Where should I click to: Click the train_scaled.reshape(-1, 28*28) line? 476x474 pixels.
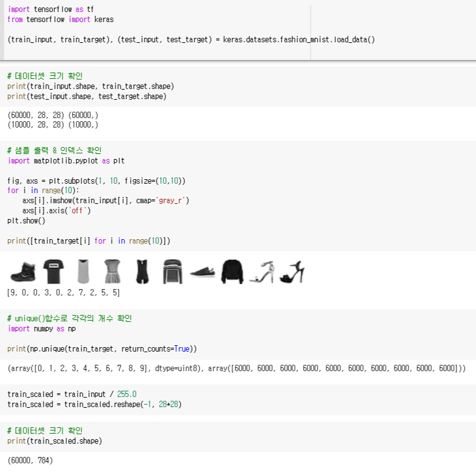click(95, 405)
